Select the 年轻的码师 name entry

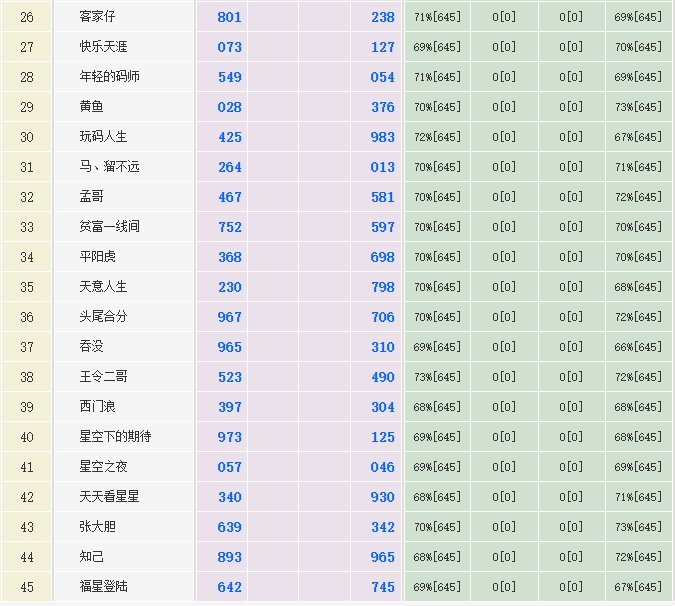coord(109,77)
